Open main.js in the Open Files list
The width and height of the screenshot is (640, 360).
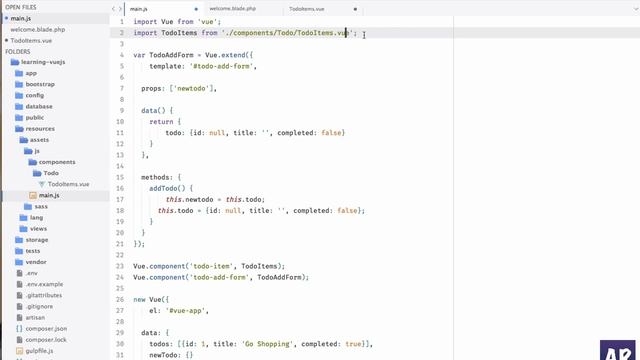pyautogui.click(x=20, y=18)
